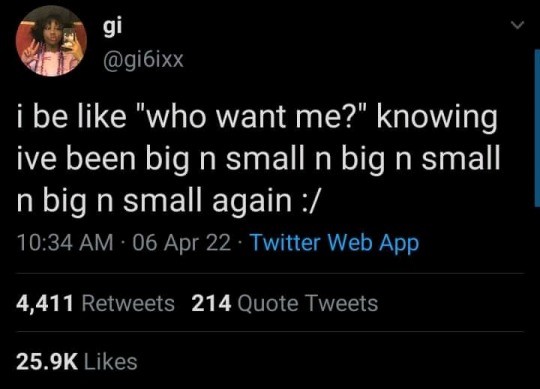This screenshot has width=540, height=389.
Task: Expand the tweet options chevron menu
Action: pyautogui.click(x=517, y=25)
